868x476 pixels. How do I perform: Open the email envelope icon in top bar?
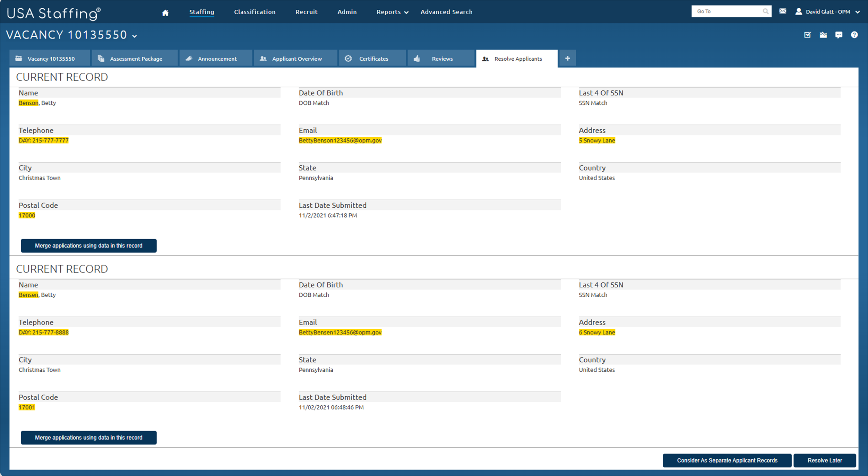783,11
